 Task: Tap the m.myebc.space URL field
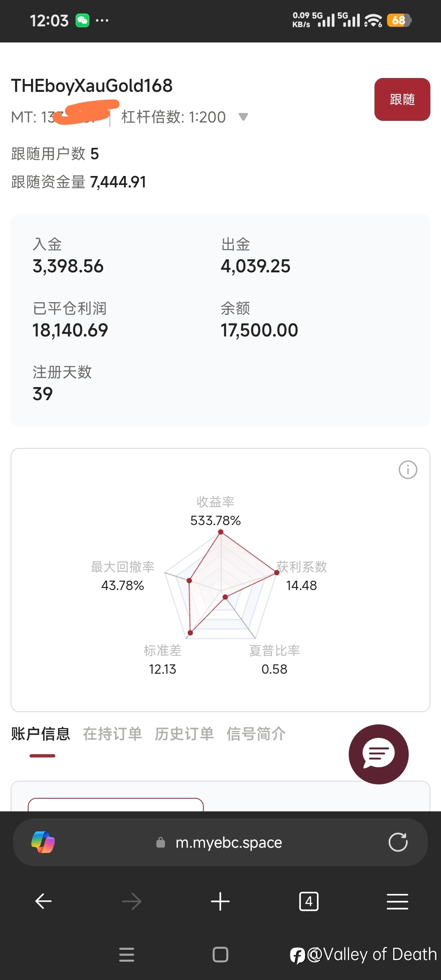coord(229,842)
